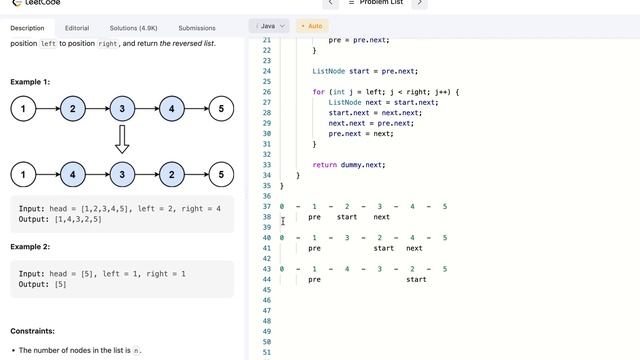Click 'next.next = pre.next;' line
This screenshot has width=640, height=360.
pos(371,123)
